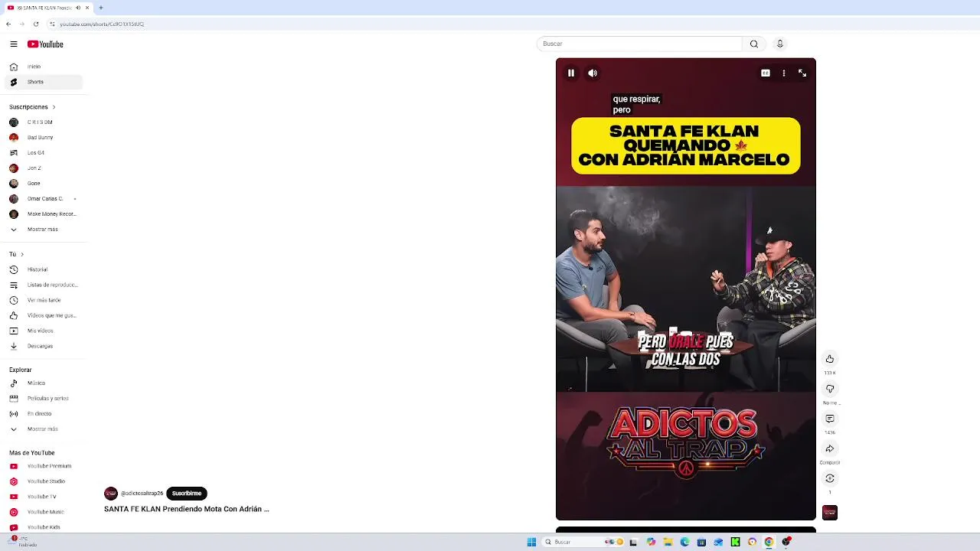Toggle closed captions on the Short
The height and width of the screenshot is (551, 980).
(766, 73)
